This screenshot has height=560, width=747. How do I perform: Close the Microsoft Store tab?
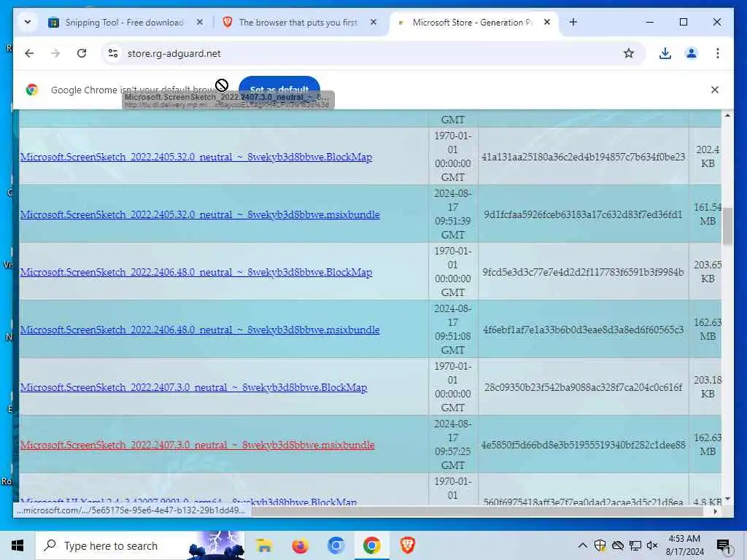point(547,22)
